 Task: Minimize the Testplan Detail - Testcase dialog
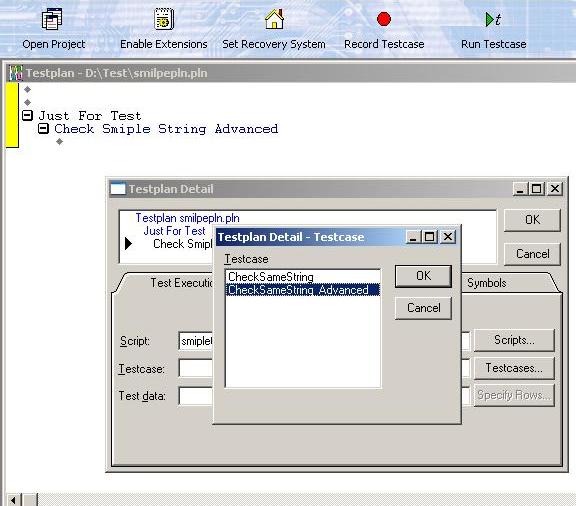pyautogui.click(x=414, y=237)
